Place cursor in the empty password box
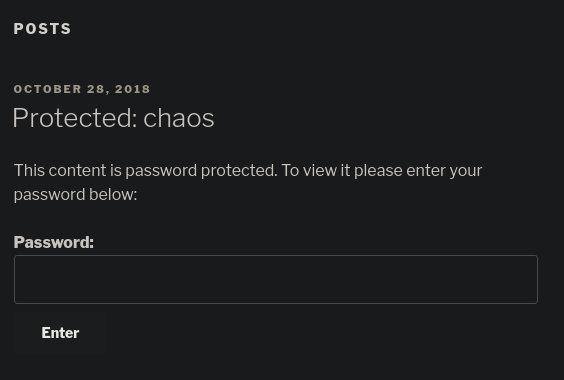The width and height of the screenshot is (564, 380). tap(276, 279)
